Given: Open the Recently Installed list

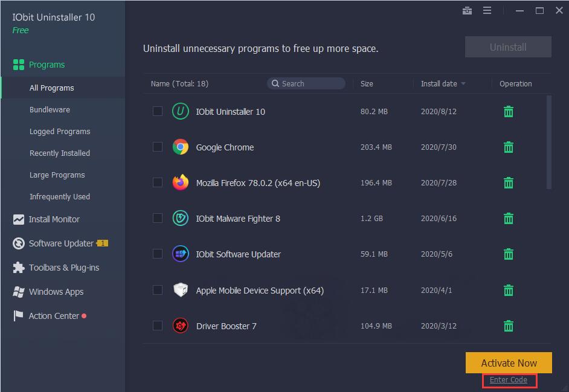Looking at the screenshot, I should [x=60, y=153].
